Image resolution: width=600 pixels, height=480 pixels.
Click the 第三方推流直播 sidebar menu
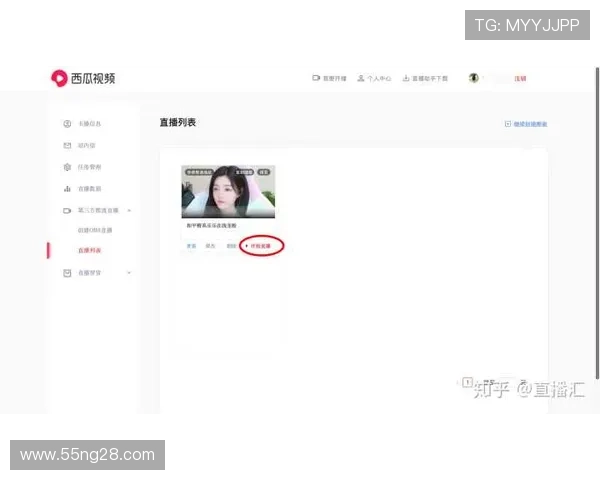coord(91,211)
